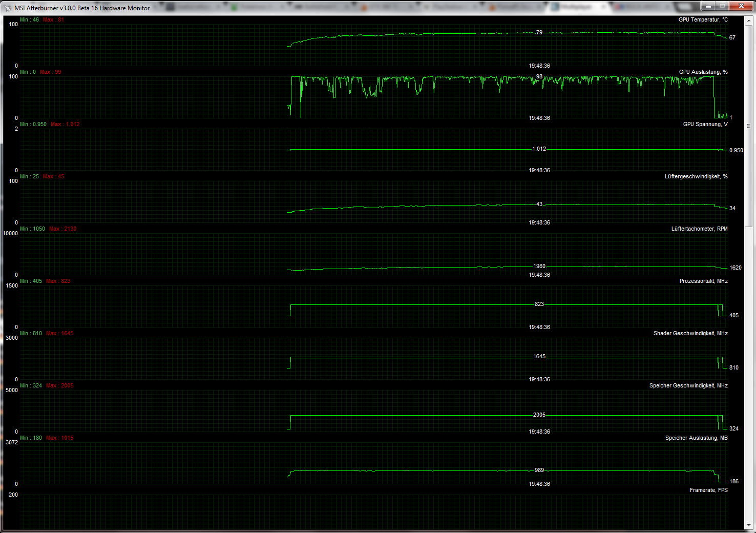Select the "Shader Geschwindigkeit, MHz" graph label
756x533 pixels.
(x=690, y=333)
